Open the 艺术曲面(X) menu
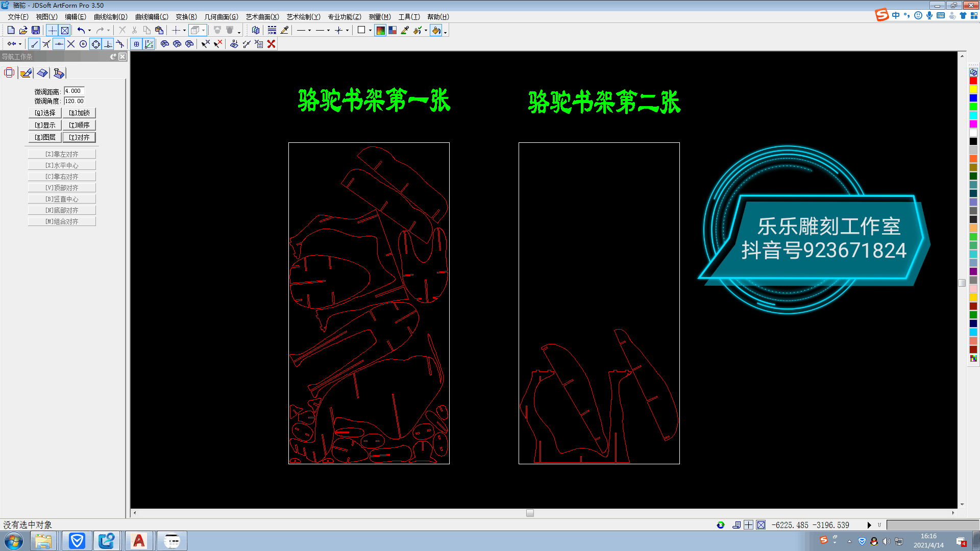 click(x=262, y=17)
